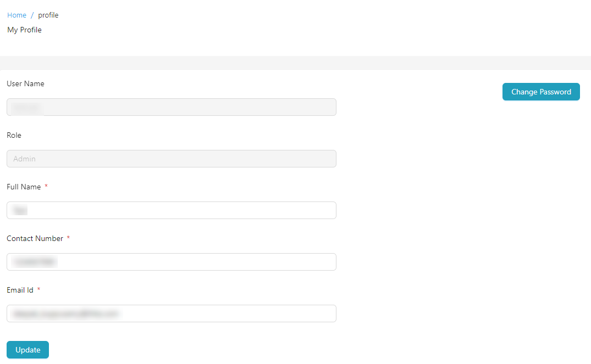Click the disabled User Name field
The image size is (591, 364).
(171, 107)
